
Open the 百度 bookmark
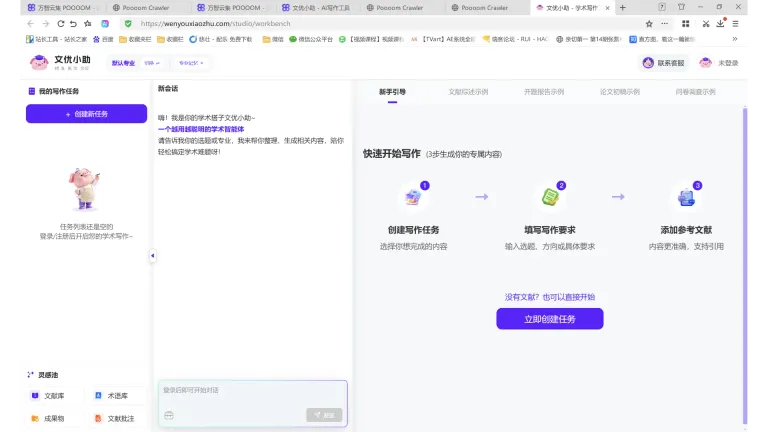pos(103,39)
